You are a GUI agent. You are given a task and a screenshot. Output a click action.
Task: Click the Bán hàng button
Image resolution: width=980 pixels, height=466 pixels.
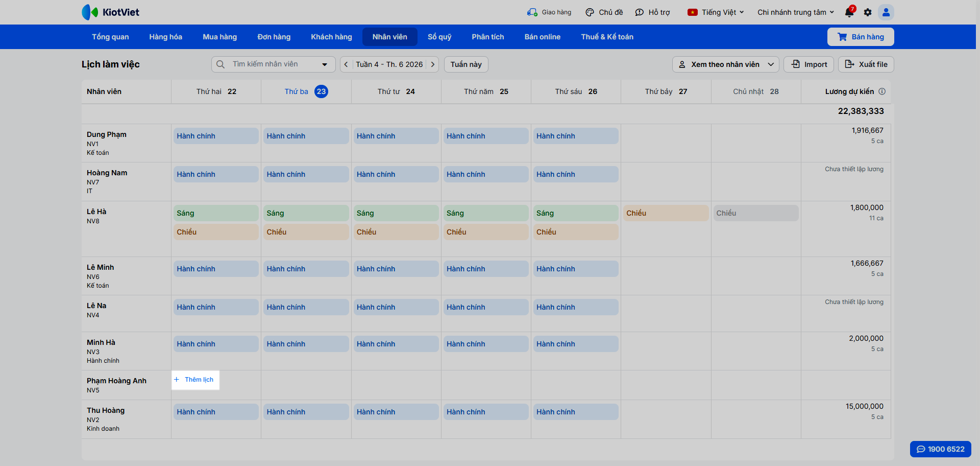(x=861, y=37)
